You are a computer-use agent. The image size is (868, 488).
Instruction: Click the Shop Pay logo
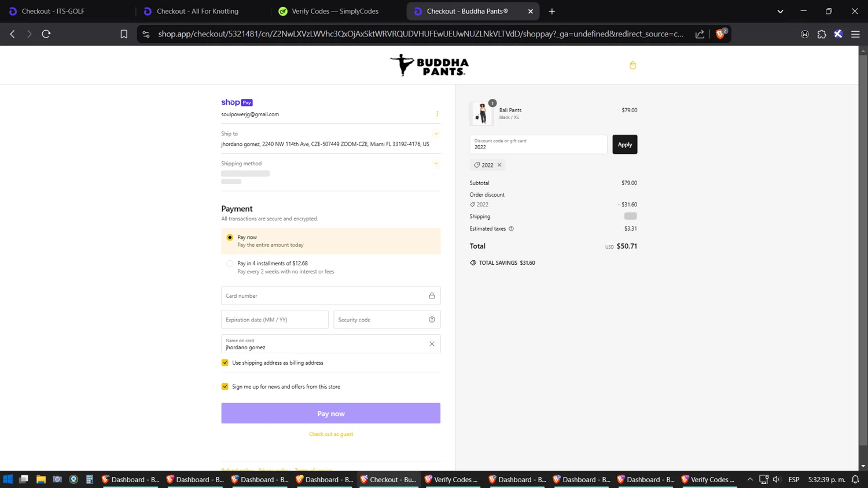pyautogui.click(x=237, y=102)
